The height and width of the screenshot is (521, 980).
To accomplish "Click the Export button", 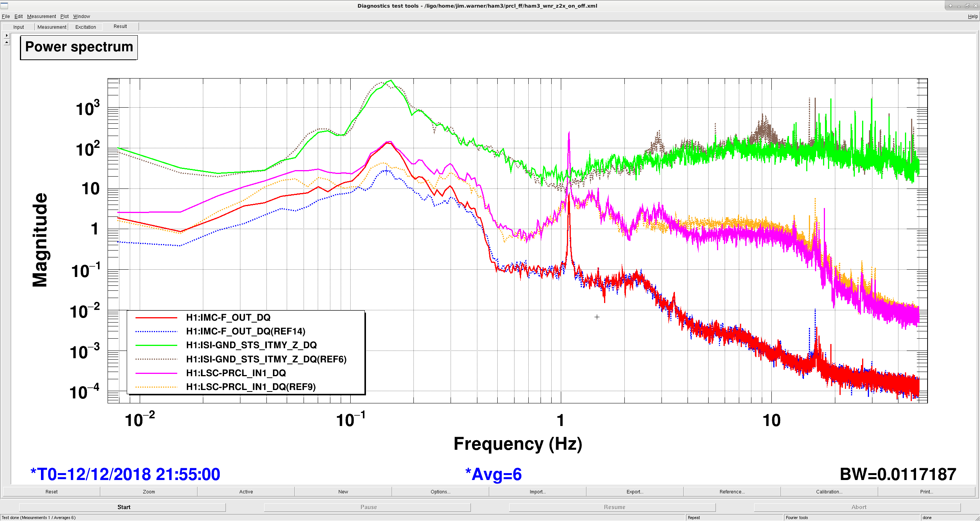I will tap(635, 492).
